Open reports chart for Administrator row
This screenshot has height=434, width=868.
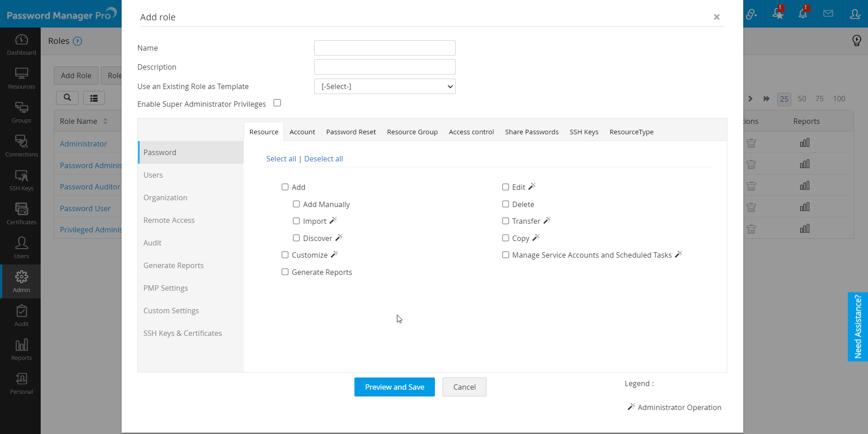[805, 143]
